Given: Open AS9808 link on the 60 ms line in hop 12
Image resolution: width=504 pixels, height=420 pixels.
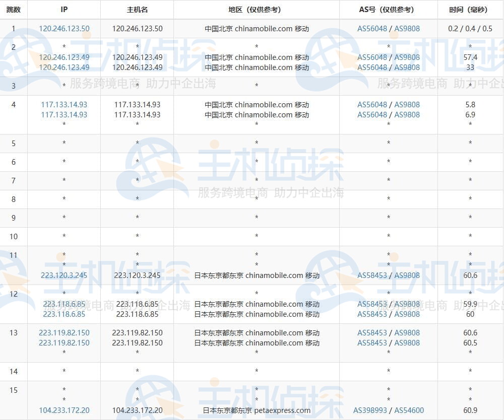Looking at the screenshot, I should pos(407,314).
